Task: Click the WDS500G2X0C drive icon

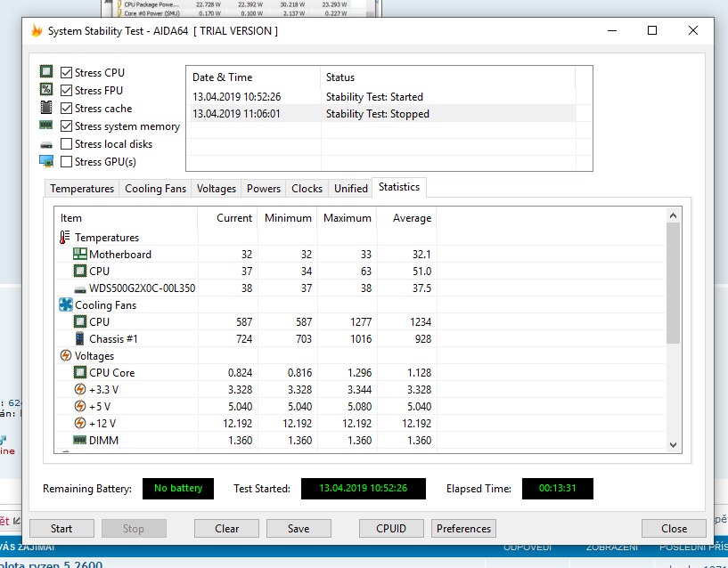Action: pos(80,289)
